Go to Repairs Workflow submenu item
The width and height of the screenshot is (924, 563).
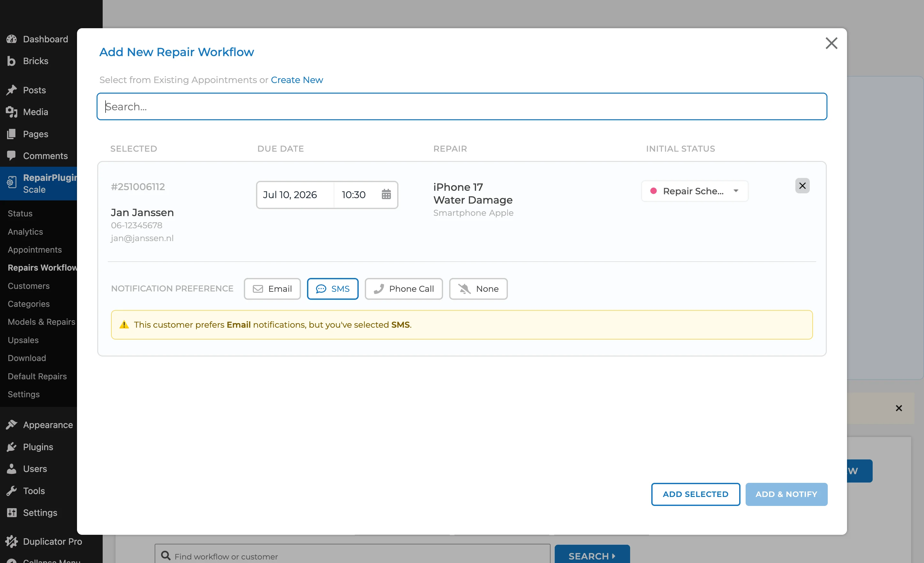tap(42, 268)
